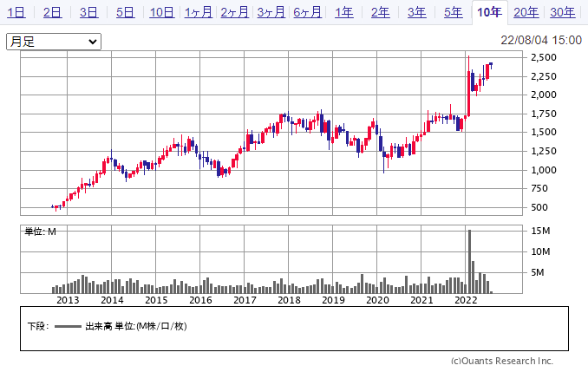Select the 5日 time range tab

pos(125,13)
